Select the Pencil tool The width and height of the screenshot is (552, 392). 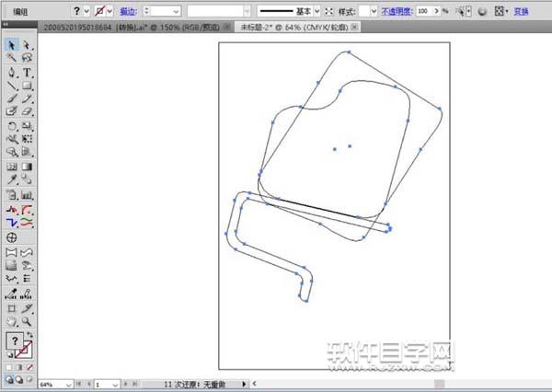pyautogui.click(x=27, y=98)
